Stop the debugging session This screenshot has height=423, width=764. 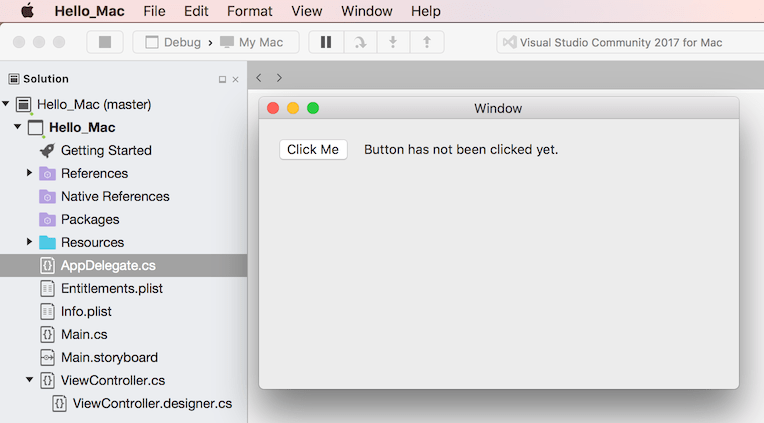[105, 42]
